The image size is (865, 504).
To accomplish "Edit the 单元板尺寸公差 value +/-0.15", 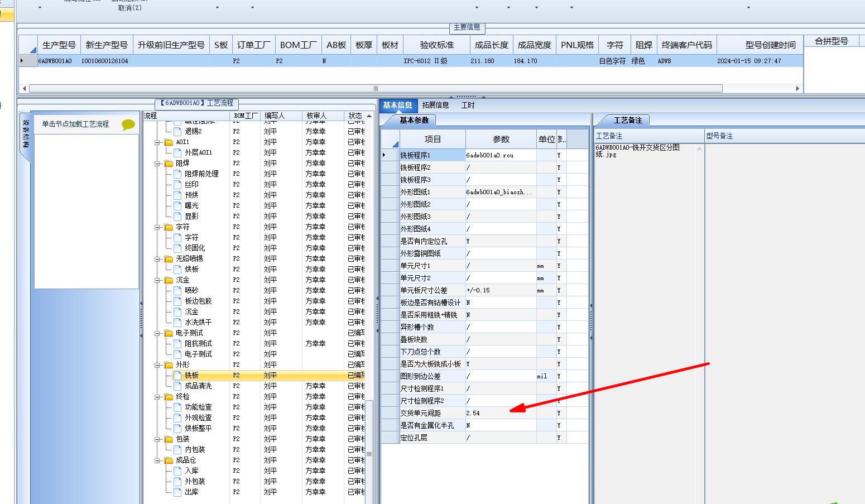I will pos(501,290).
